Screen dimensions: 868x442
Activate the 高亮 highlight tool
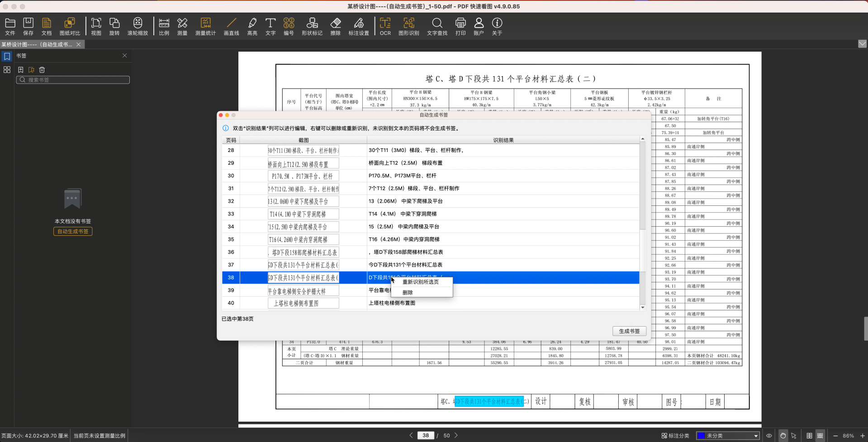click(x=252, y=26)
